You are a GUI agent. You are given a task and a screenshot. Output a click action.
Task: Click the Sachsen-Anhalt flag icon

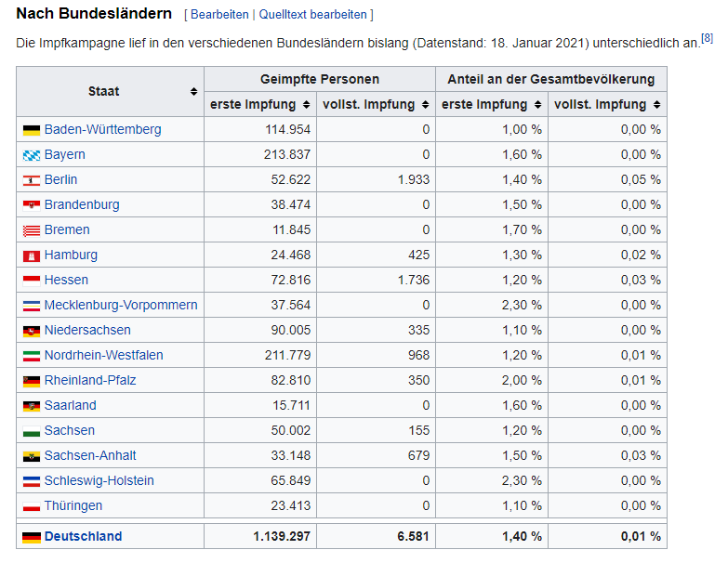pyautogui.click(x=32, y=456)
